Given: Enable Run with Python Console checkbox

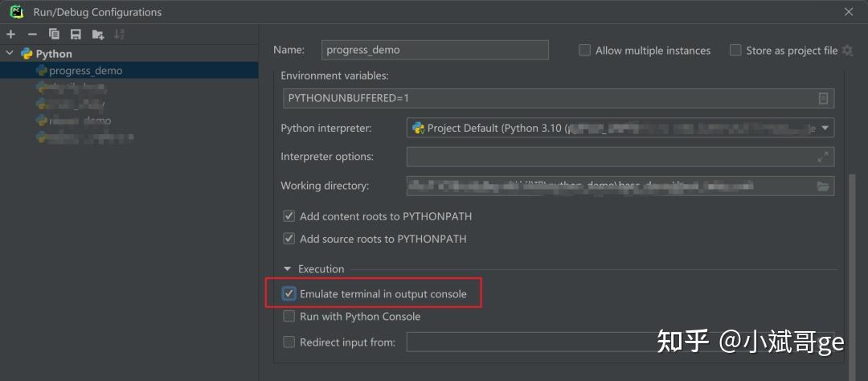Looking at the screenshot, I should 289,316.
